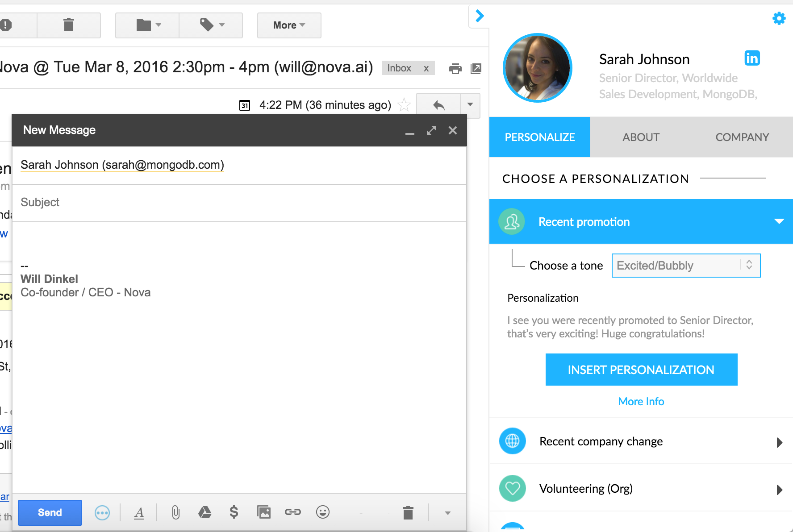Discard draft with trash icon
793x532 pixels.
(x=408, y=513)
